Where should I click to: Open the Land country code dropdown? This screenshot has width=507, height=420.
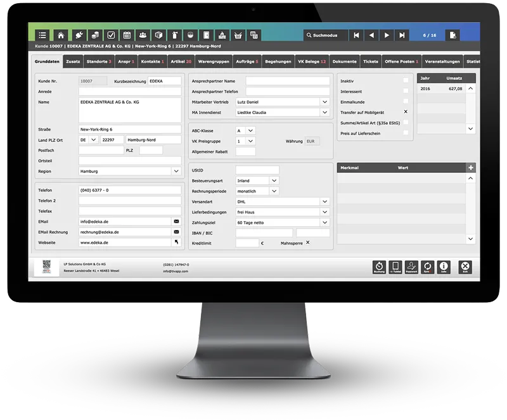[x=93, y=139]
